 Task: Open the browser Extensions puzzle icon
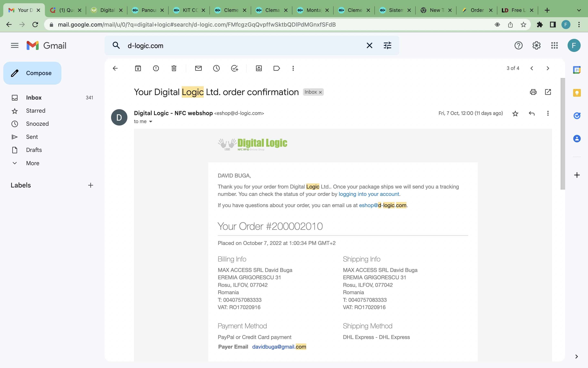point(540,25)
